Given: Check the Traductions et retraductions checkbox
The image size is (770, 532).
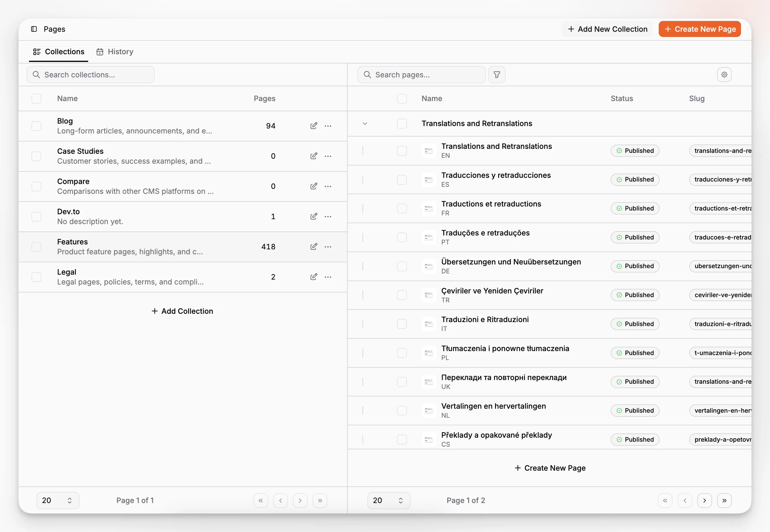Looking at the screenshot, I should (x=402, y=208).
